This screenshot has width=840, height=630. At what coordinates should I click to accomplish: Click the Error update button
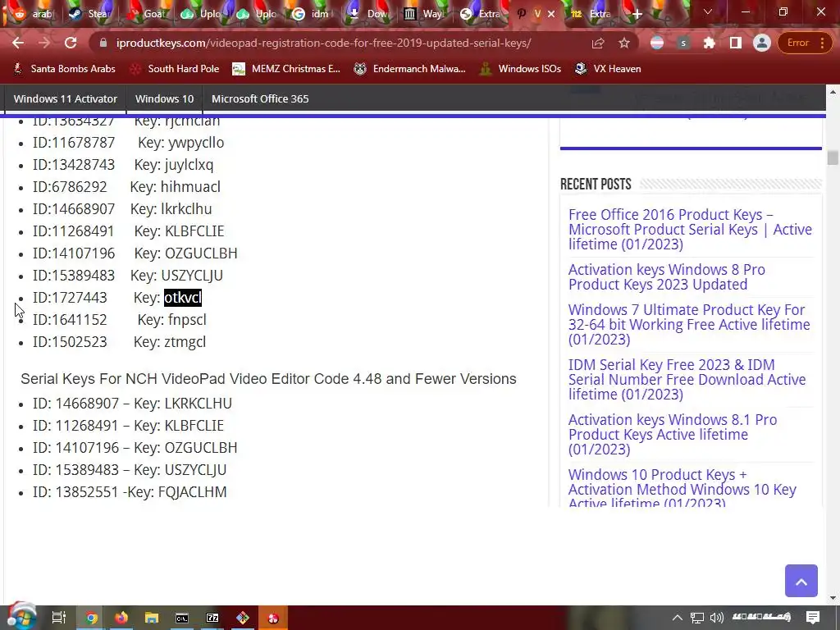[804, 43]
